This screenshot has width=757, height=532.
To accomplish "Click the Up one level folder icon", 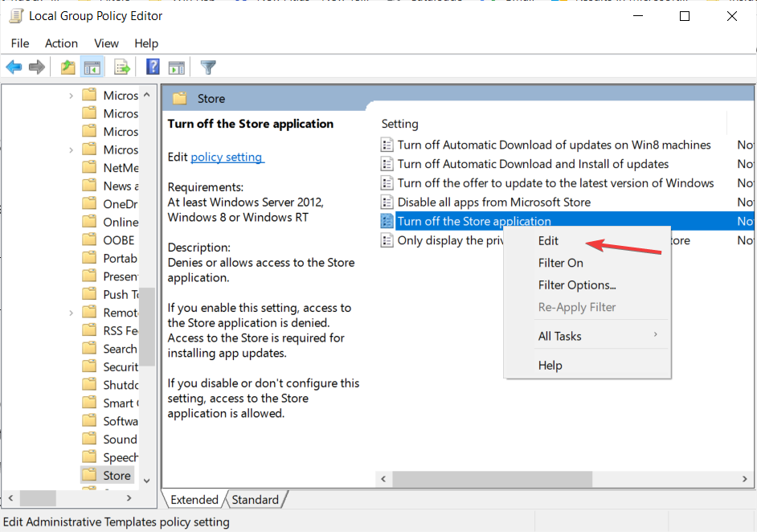I will [x=68, y=68].
